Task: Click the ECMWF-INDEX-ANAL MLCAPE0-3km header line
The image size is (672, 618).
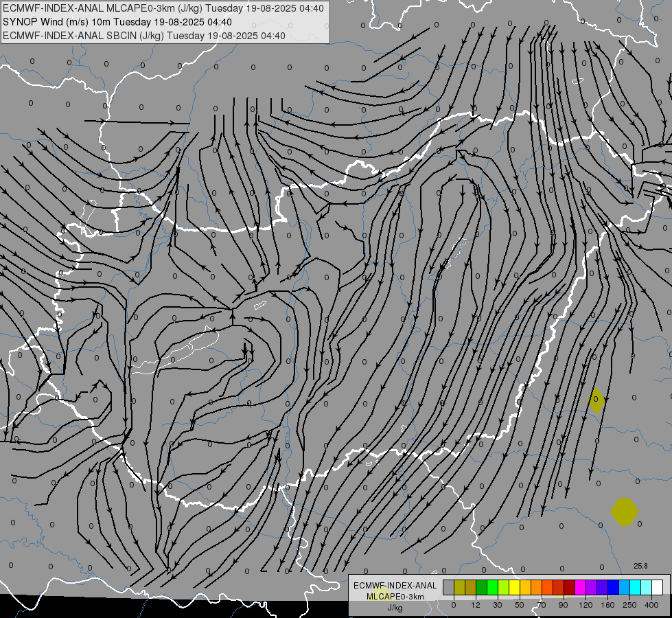Action: point(163,8)
